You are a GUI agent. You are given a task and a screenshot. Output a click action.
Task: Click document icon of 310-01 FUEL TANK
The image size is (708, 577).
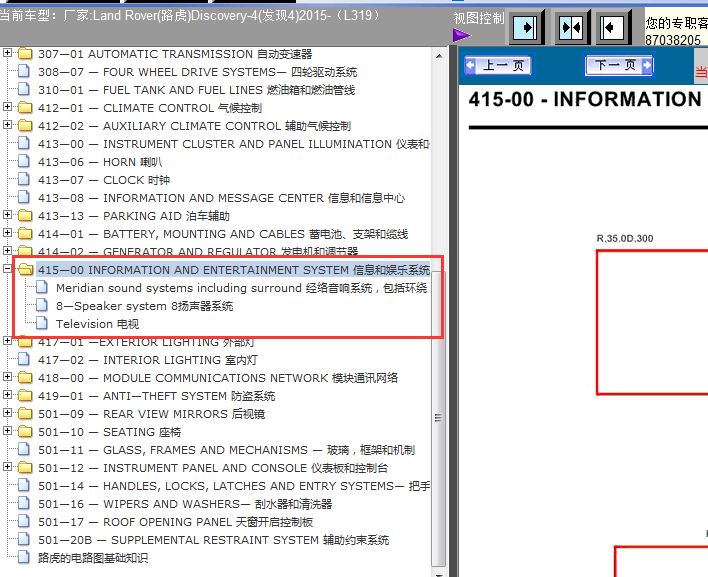23,89
